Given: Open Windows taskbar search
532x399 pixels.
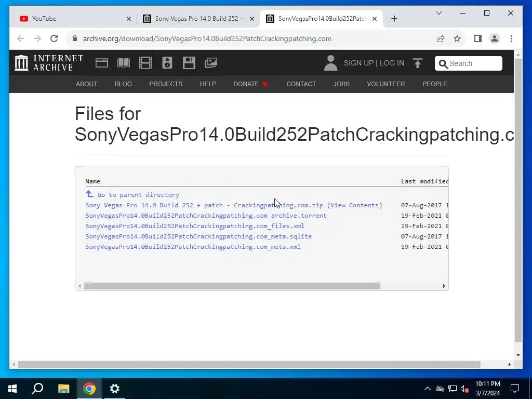Looking at the screenshot, I should point(37,389).
